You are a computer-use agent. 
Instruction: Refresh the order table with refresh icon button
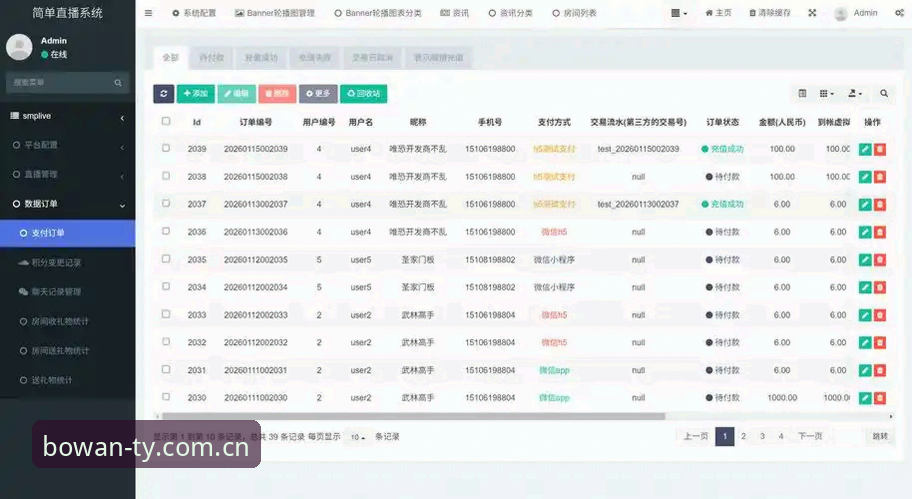[163, 94]
